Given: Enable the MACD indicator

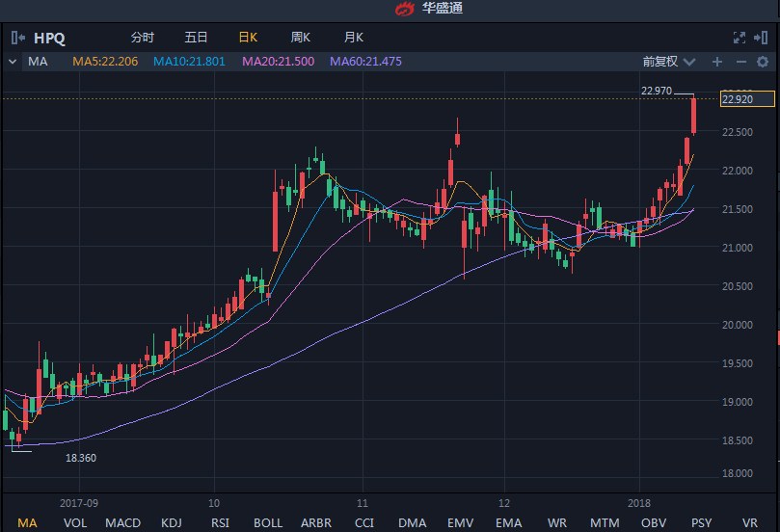Looking at the screenshot, I should (x=122, y=522).
